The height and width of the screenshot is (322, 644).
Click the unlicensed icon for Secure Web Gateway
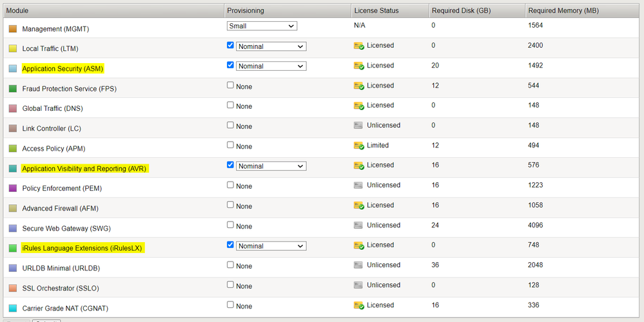[x=359, y=226]
